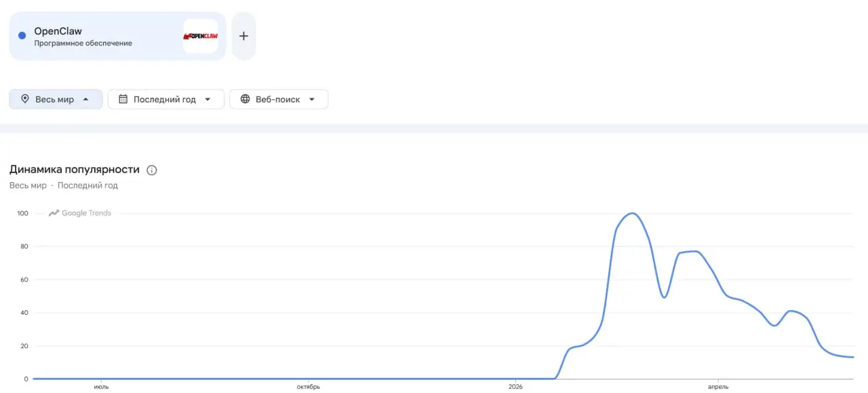Click the plus button to add comparison
The image size is (868, 393).
(x=243, y=36)
